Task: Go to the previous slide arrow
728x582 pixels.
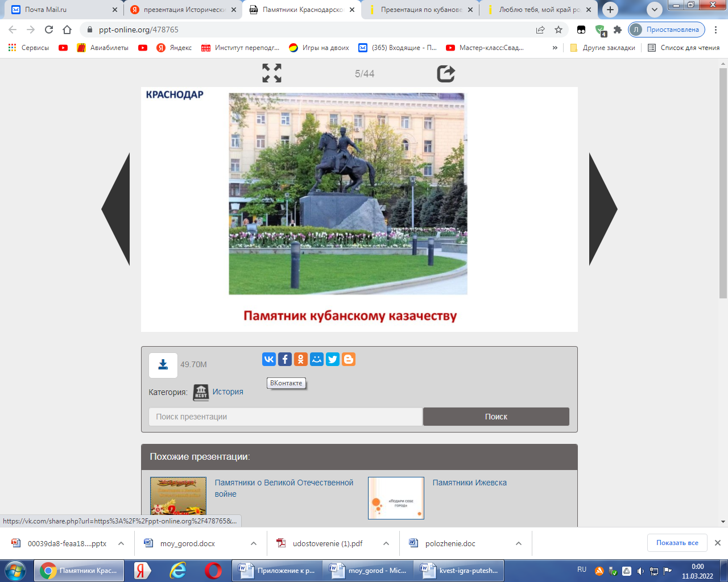Action: click(x=117, y=209)
